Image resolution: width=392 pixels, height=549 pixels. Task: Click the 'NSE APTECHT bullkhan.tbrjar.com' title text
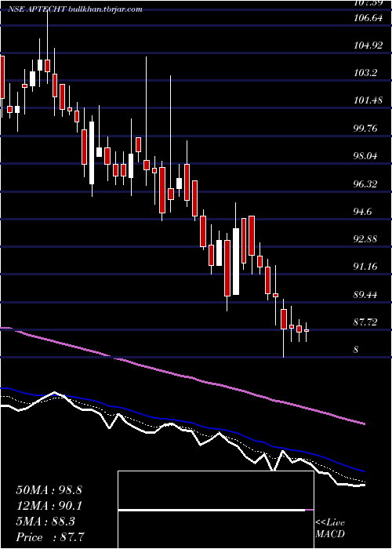coord(75,9)
